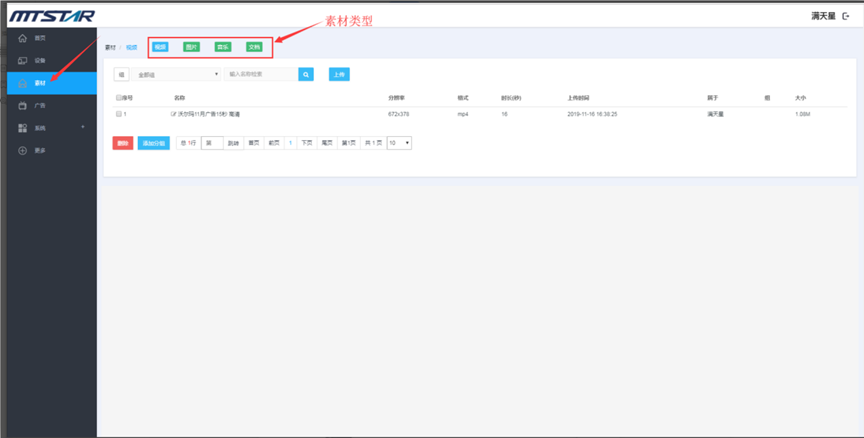This screenshot has width=864, height=438.
Task: Click the home icon in the sidebar
Action: click(x=22, y=38)
